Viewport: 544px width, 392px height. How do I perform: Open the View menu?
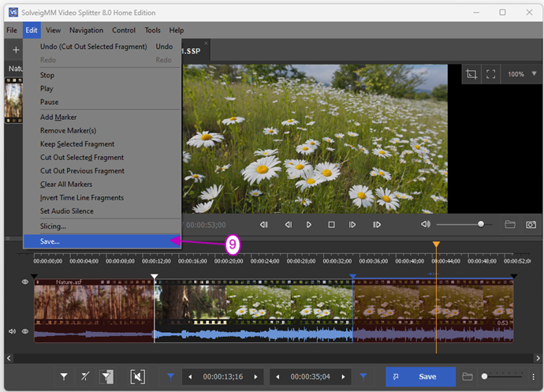click(x=53, y=30)
